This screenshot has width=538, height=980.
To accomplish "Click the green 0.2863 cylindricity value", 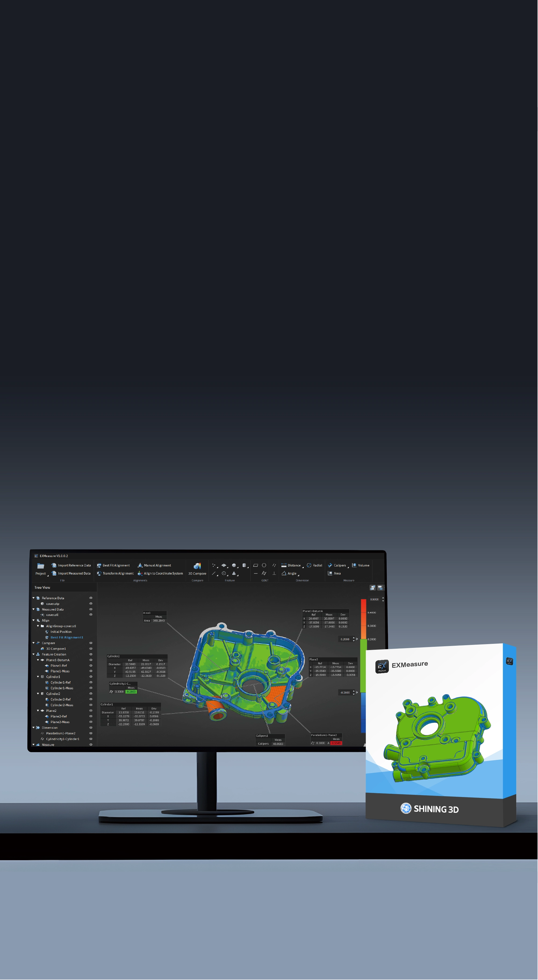I will coord(131,692).
